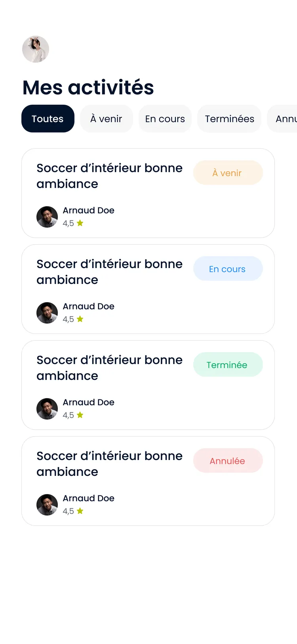The image size is (297, 644).
Task: Switch to the À venir tab
Action: click(x=106, y=119)
